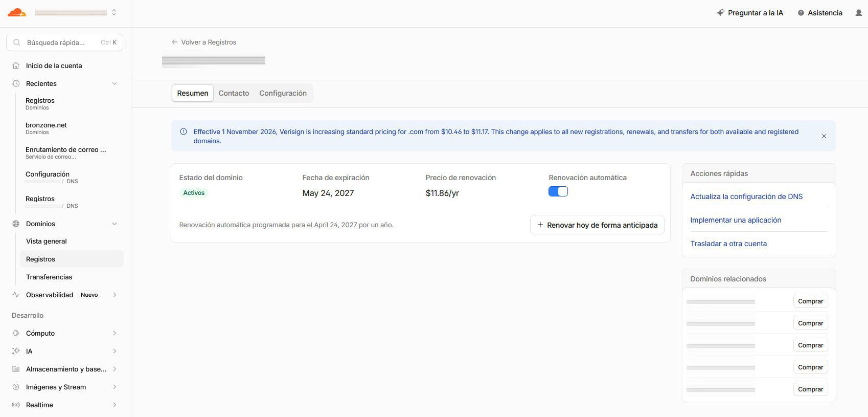
Task: Dismiss the Verisign pricing notice
Action: [x=824, y=136]
